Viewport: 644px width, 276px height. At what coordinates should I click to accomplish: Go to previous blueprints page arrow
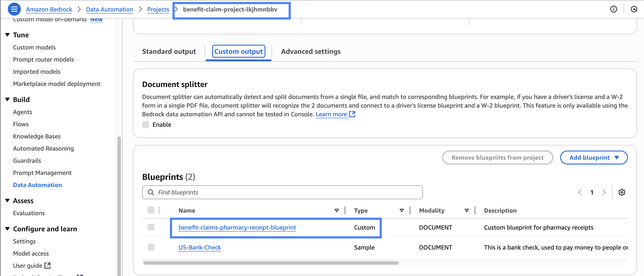pyautogui.click(x=580, y=192)
